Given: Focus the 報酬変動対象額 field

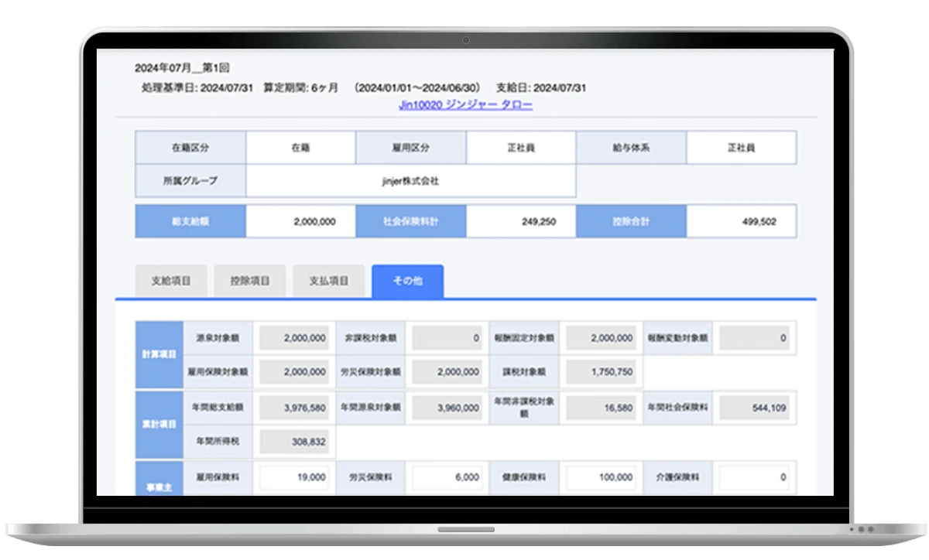Looking at the screenshot, I should point(754,338).
